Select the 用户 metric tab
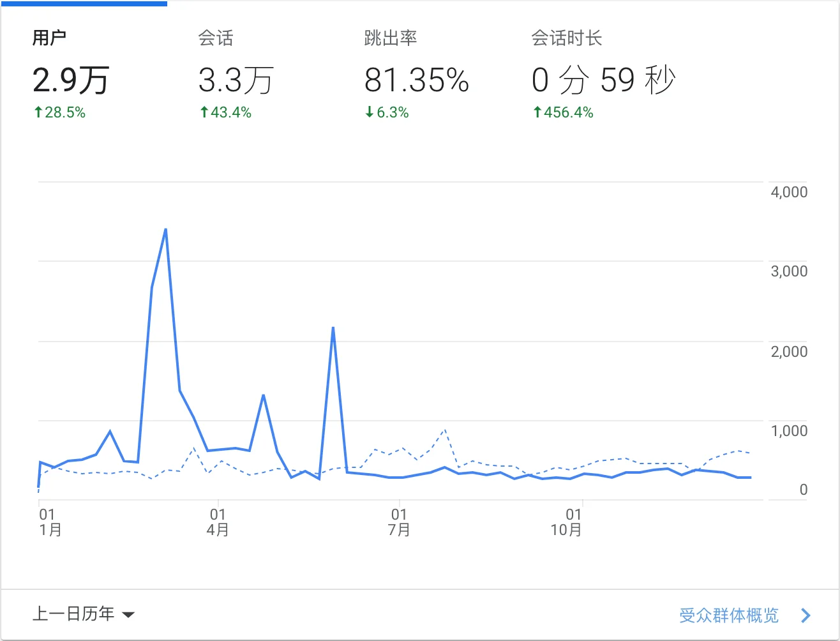Screen dimensions: 840x641 pyautogui.click(x=50, y=38)
